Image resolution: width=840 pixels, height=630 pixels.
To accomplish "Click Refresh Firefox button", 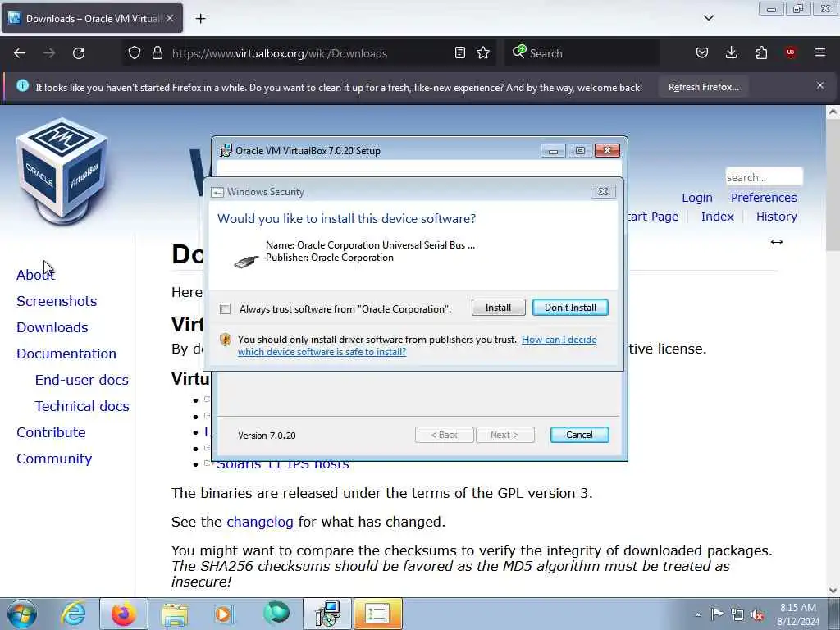I will point(703,87).
